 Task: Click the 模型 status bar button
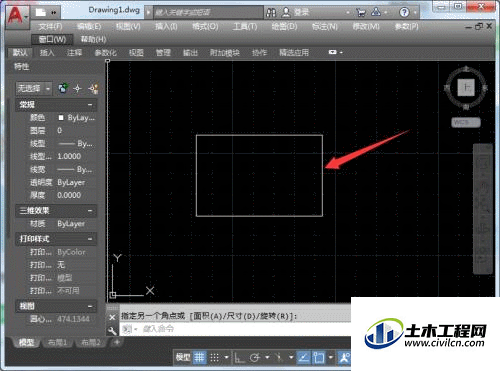click(183, 358)
